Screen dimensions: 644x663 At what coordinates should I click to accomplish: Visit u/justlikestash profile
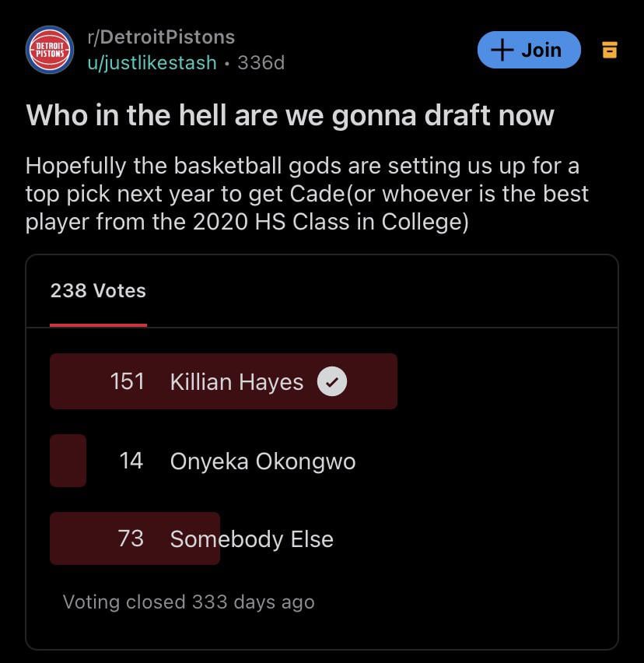coord(152,63)
